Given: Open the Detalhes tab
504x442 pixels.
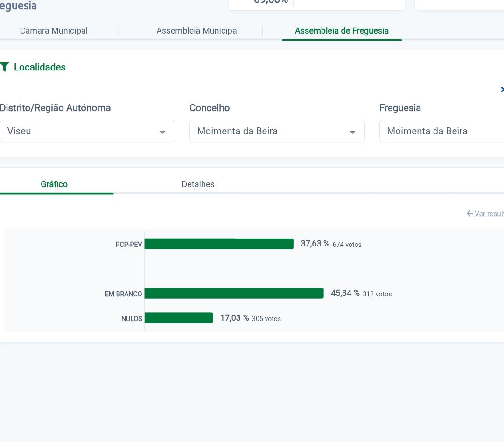Looking at the screenshot, I should (198, 184).
